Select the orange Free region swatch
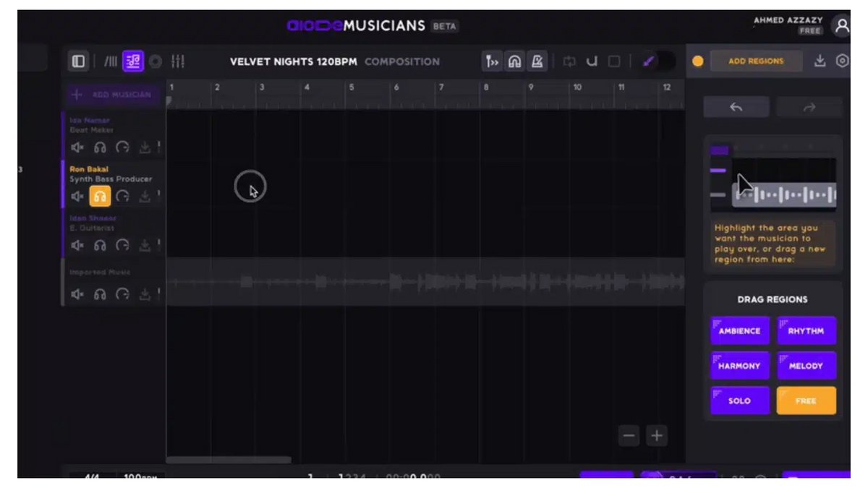 [x=806, y=401]
